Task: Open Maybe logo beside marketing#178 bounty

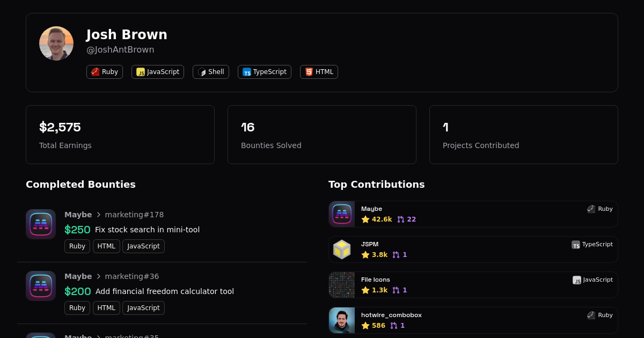Action: [x=41, y=224]
